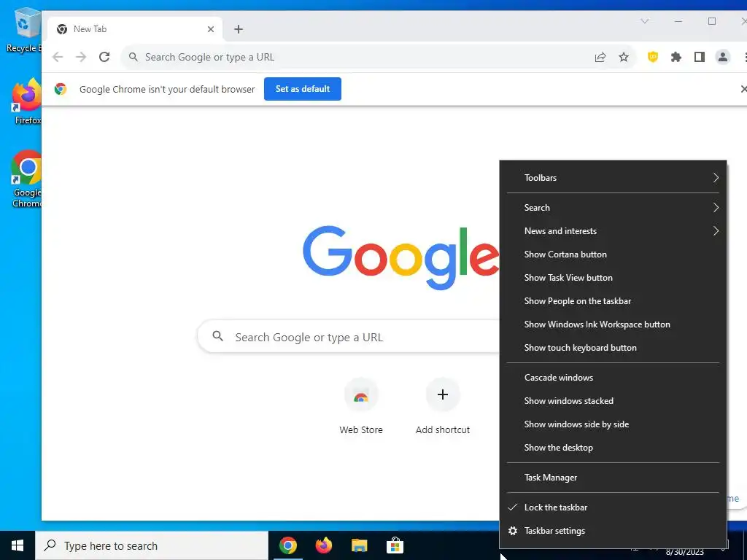Toggle Show Task View button
The image size is (747, 560).
[x=613, y=278]
